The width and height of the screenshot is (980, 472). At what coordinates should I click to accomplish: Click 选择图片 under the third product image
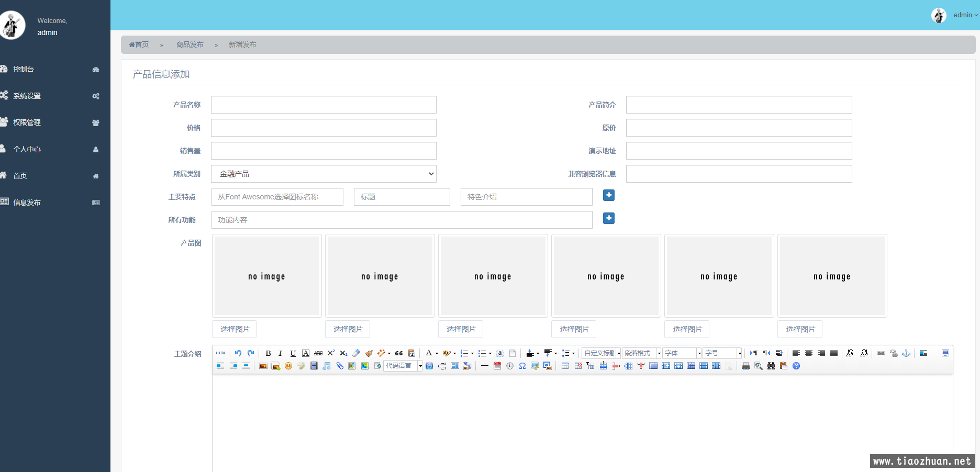click(x=461, y=329)
